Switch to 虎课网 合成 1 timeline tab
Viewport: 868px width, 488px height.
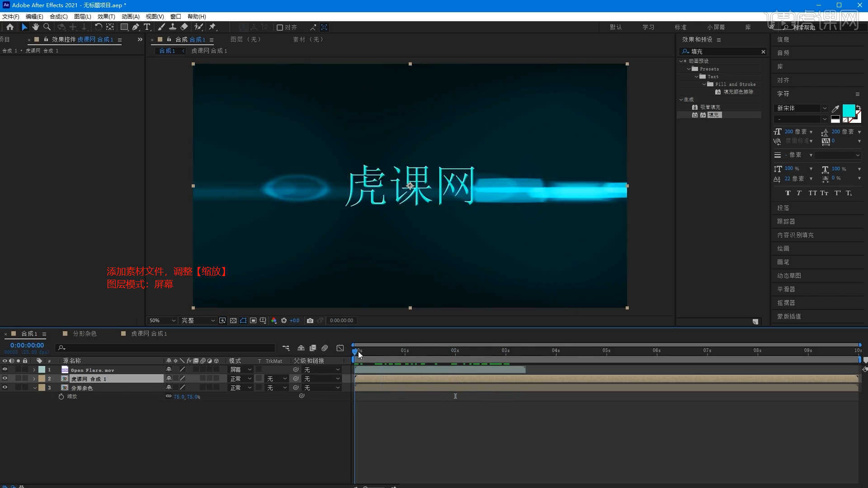pos(149,333)
